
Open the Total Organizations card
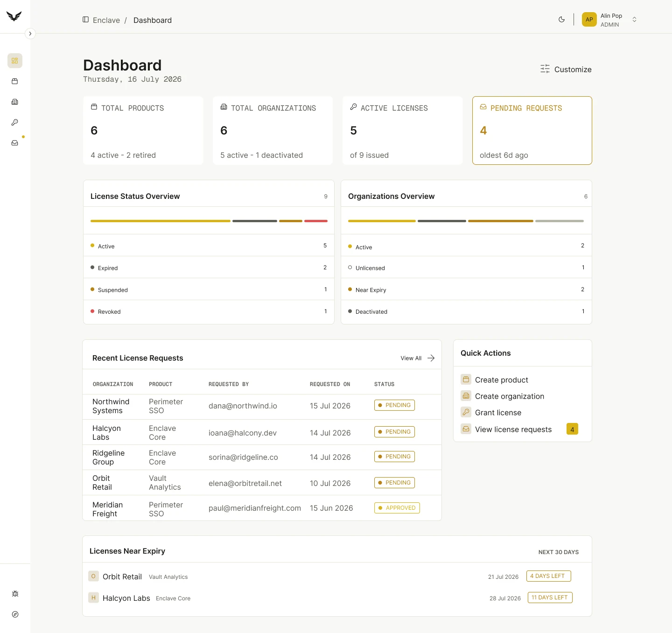tap(273, 130)
